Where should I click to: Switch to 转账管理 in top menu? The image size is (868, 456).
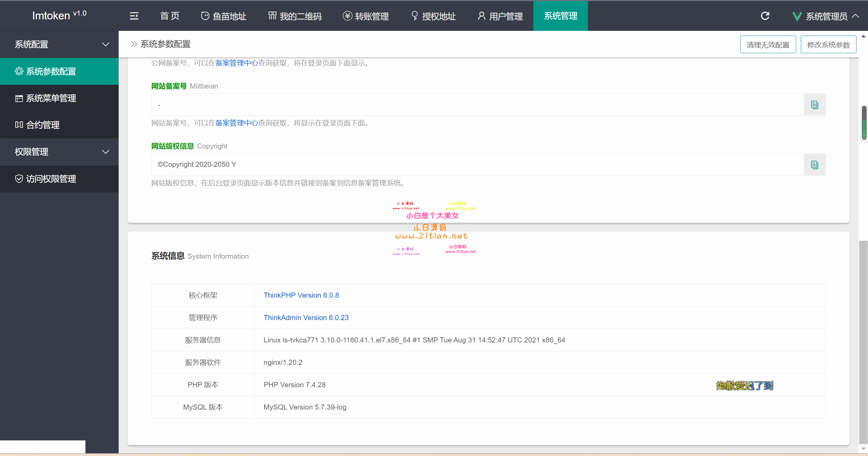coord(366,16)
